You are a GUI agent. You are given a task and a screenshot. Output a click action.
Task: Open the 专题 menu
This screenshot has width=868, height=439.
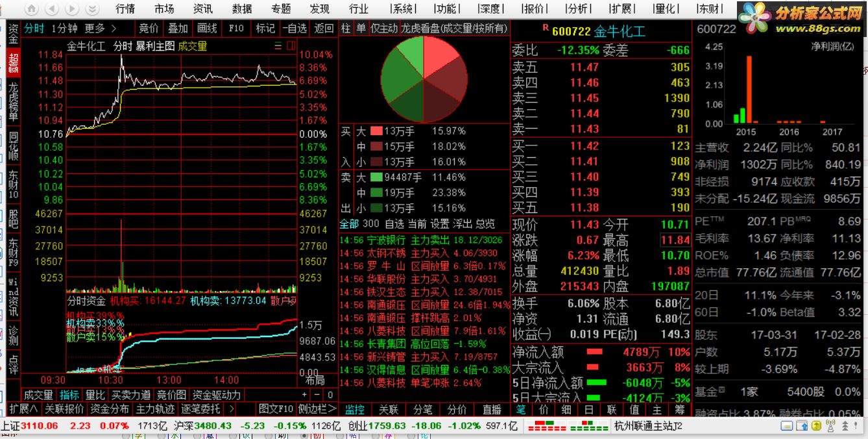(281, 8)
